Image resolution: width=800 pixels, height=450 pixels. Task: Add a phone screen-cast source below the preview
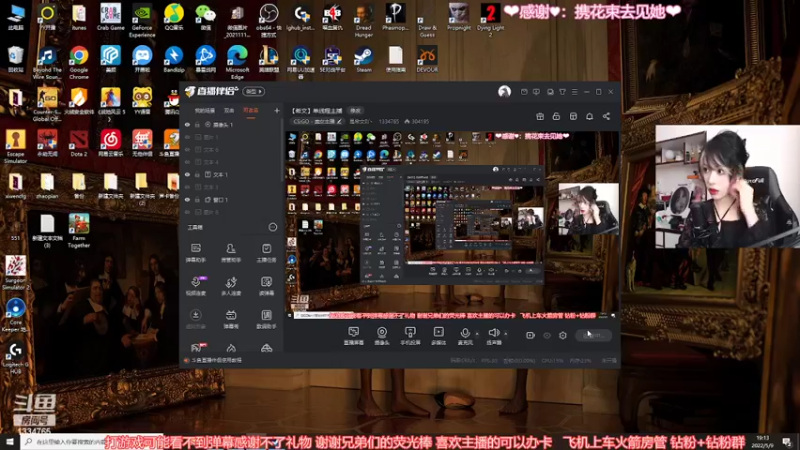tap(410, 335)
